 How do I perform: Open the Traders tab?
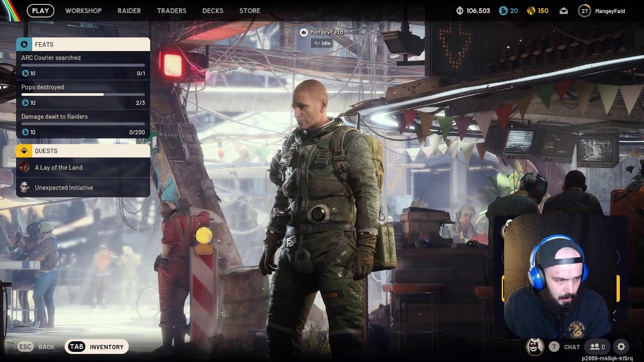click(x=172, y=11)
